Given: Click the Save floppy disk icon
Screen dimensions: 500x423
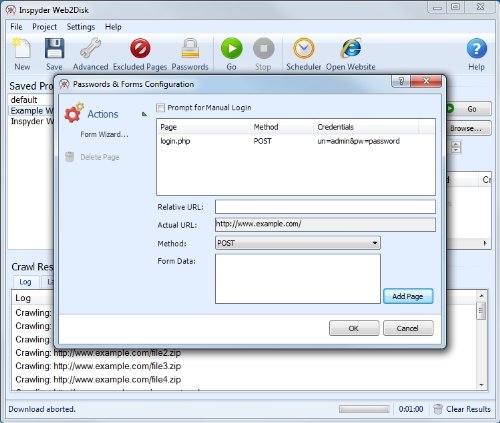Looking at the screenshot, I should point(54,49).
